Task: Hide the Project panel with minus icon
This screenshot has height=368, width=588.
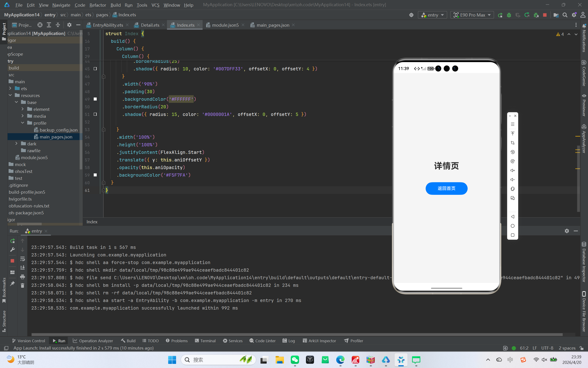Action: click(78, 25)
